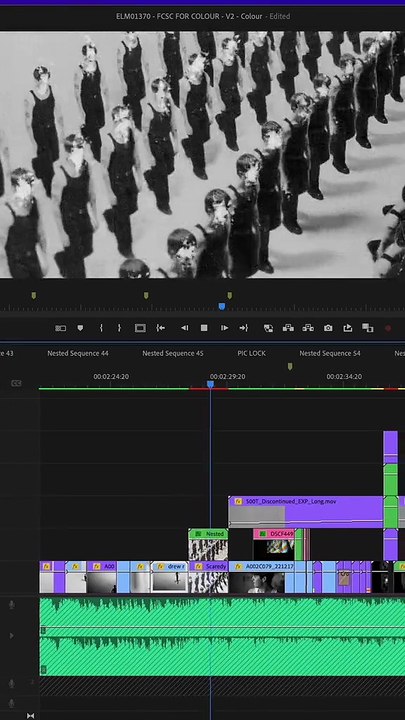This screenshot has height=720, width=405.
Task: Click the blue timeline playhead handle
Action: 210,384
